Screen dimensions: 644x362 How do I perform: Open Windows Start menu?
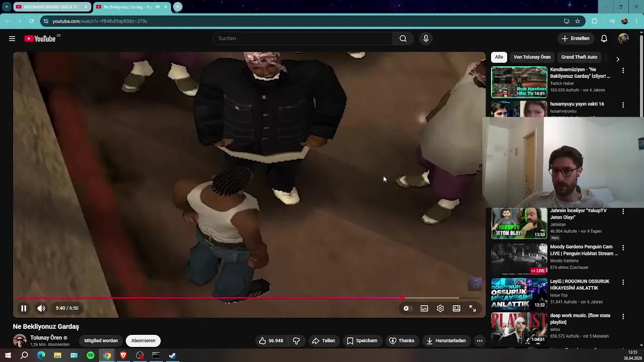coord(8,355)
